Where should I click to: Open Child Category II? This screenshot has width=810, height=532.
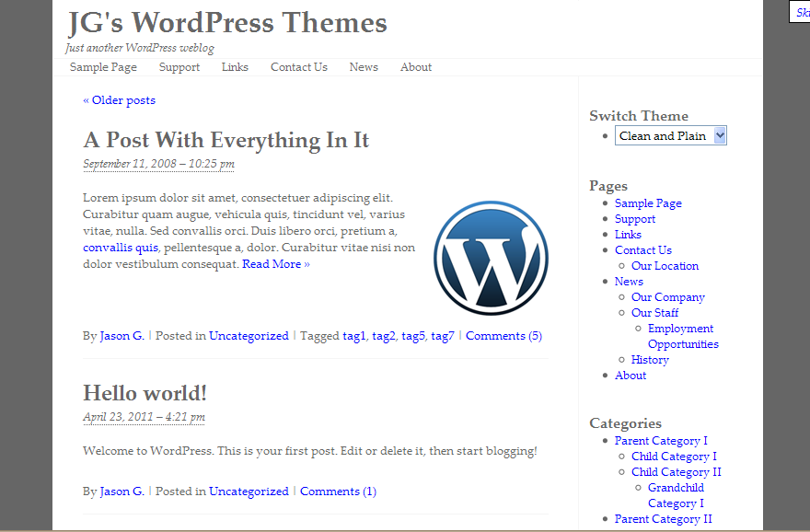point(677,471)
